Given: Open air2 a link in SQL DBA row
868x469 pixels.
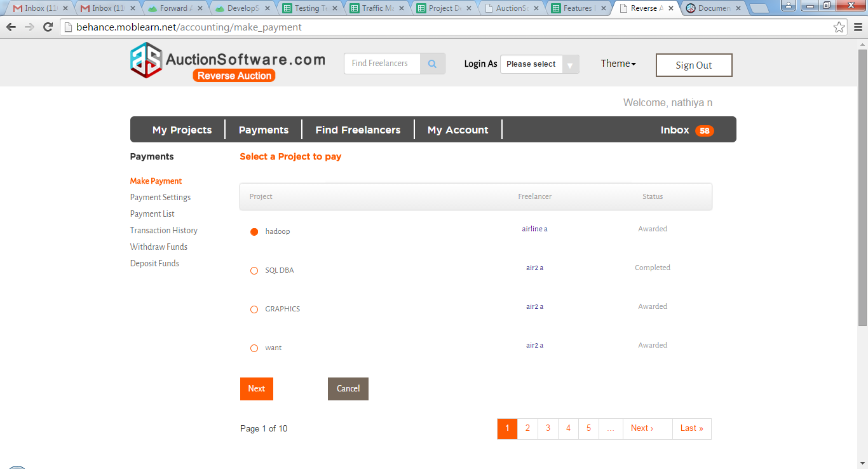Looking at the screenshot, I should coord(534,268).
